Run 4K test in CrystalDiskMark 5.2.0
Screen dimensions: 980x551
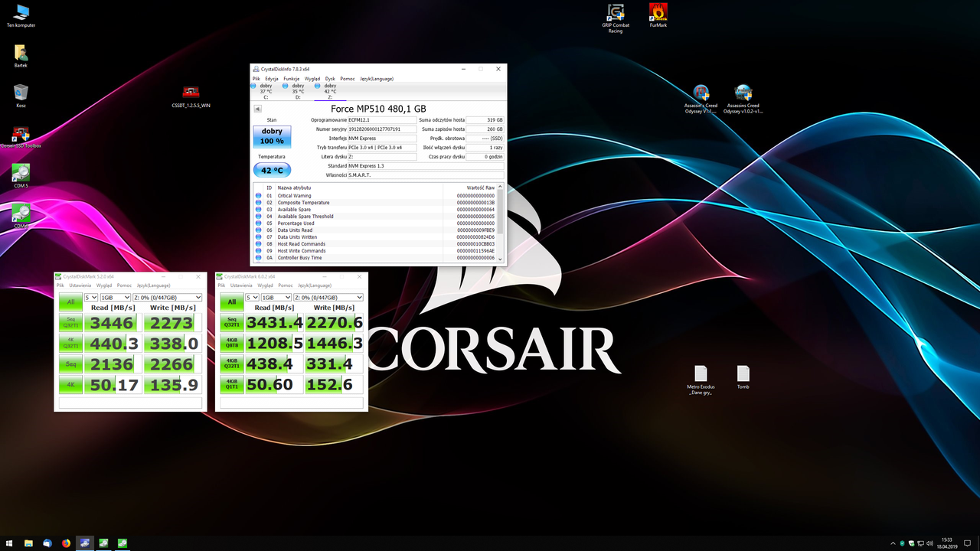71,385
